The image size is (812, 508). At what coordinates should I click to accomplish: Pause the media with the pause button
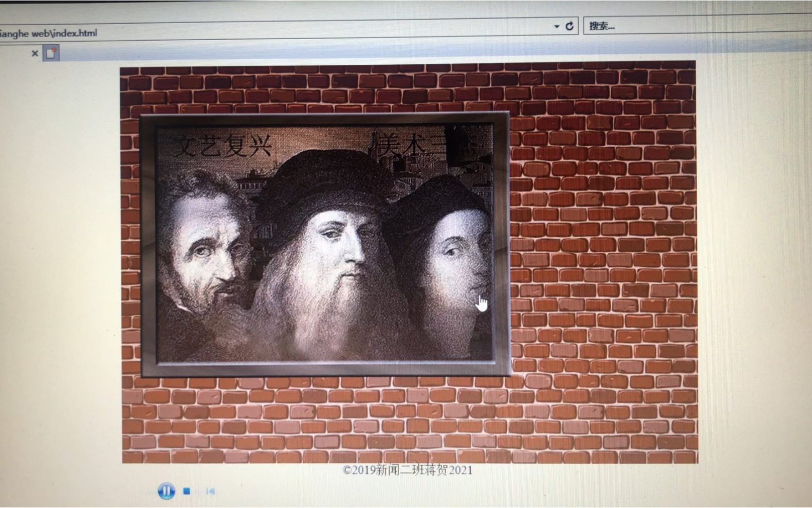(165, 491)
